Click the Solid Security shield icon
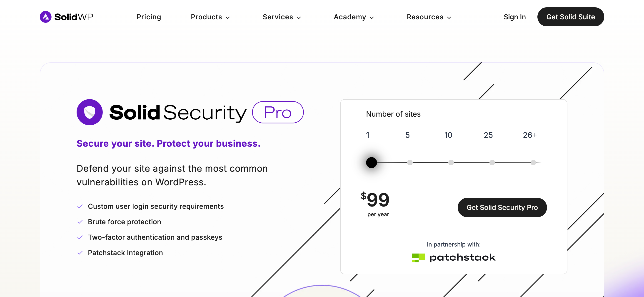The image size is (644, 297). (90, 112)
